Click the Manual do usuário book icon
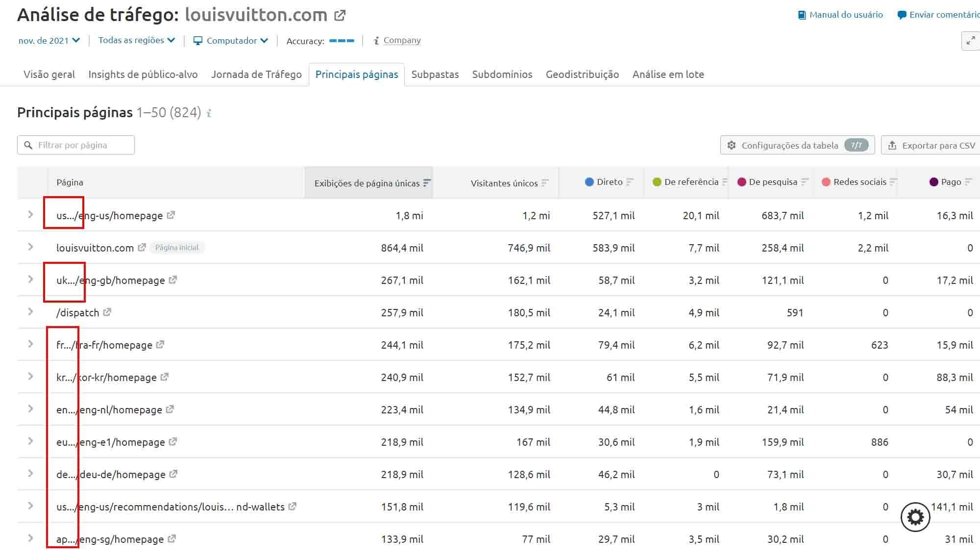This screenshot has width=980, height=560. (802, 15)
